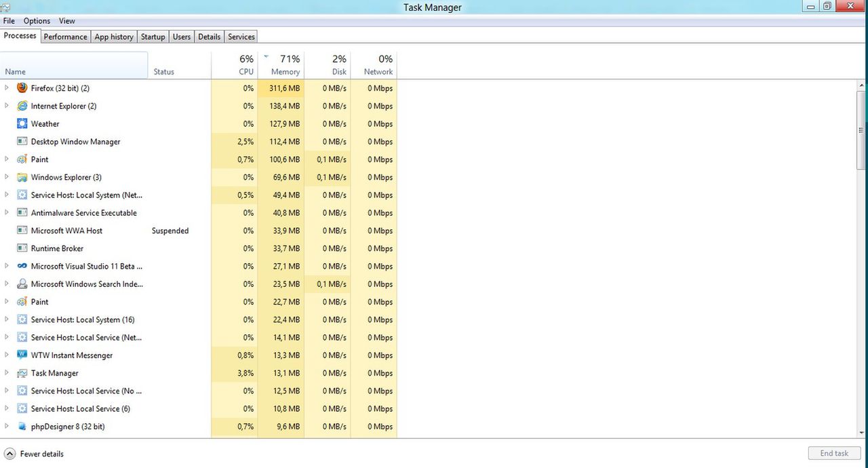Click the Runtime Broker icon
The height and width of the screenshot is (468, 868).
coord(22,248)
